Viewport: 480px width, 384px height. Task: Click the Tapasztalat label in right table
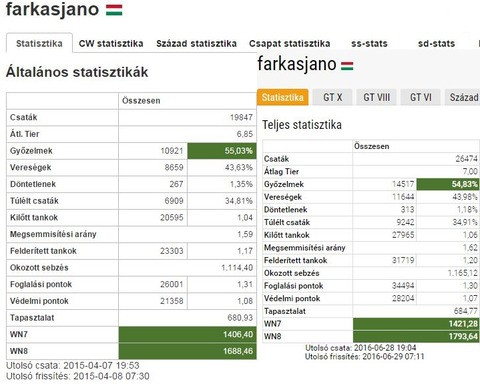coord(285,311)
